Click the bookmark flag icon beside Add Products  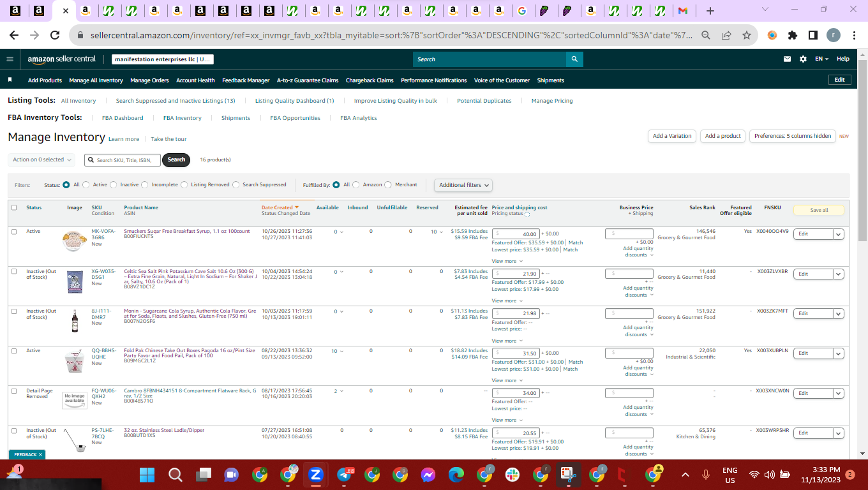10,80
